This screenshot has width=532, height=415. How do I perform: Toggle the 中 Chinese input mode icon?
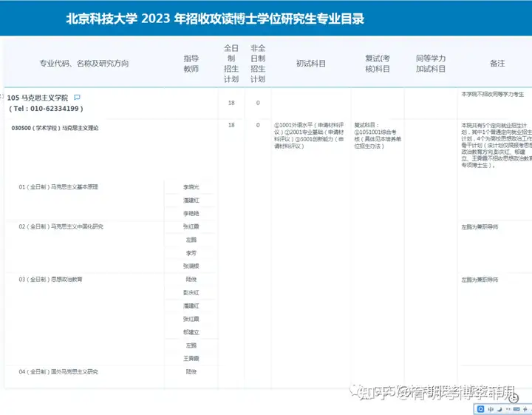pos(491,409)
